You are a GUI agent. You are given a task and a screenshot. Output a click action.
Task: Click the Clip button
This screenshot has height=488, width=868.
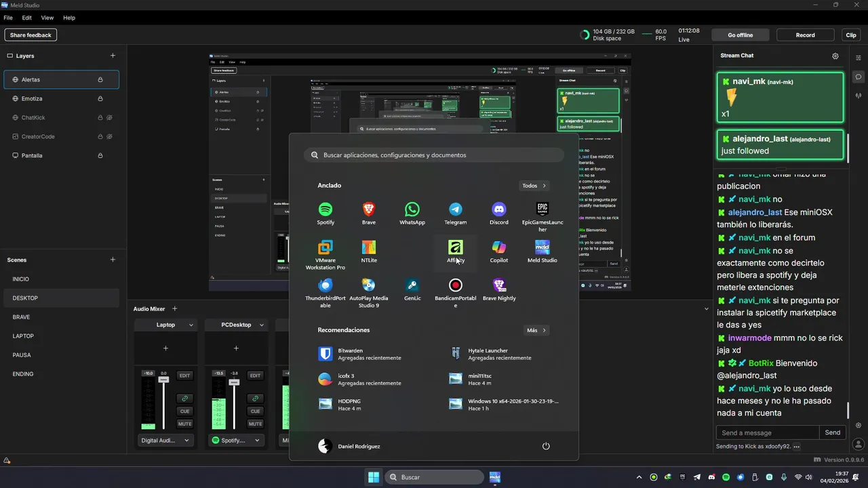(851, 35)
